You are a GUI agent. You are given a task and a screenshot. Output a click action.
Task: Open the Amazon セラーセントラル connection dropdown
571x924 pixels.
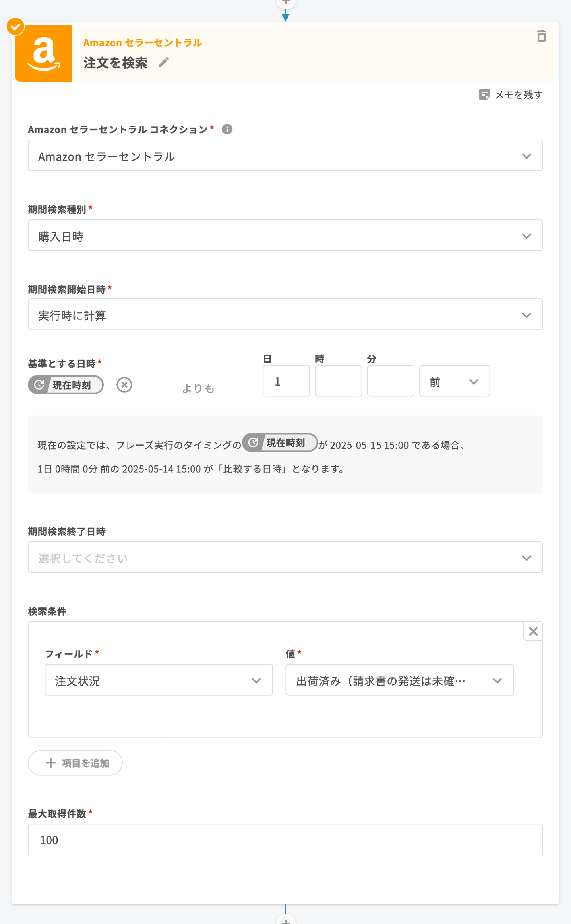point(285,156)
